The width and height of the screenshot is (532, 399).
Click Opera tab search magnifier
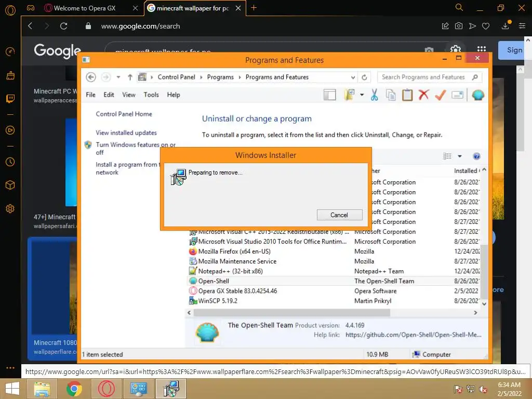coord(459,7)
